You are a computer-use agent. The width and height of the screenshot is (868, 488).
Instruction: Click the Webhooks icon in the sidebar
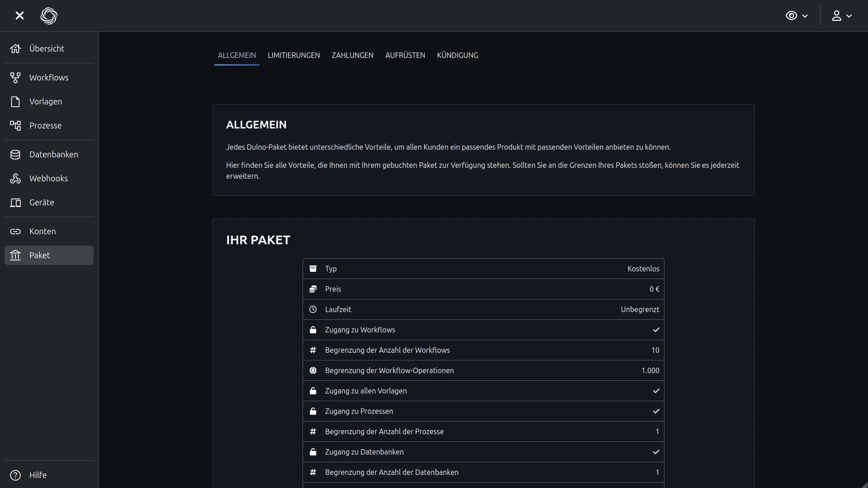[15, 179]
